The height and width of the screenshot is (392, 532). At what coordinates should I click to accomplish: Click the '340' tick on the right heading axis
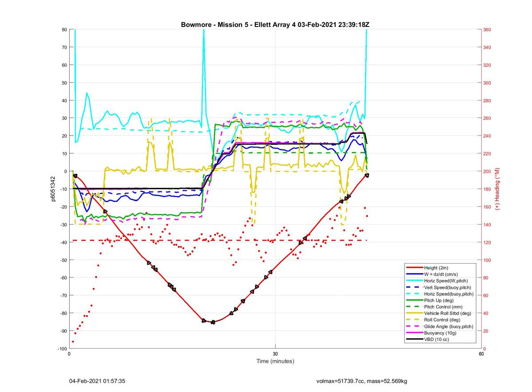click(x=488, y=47)
